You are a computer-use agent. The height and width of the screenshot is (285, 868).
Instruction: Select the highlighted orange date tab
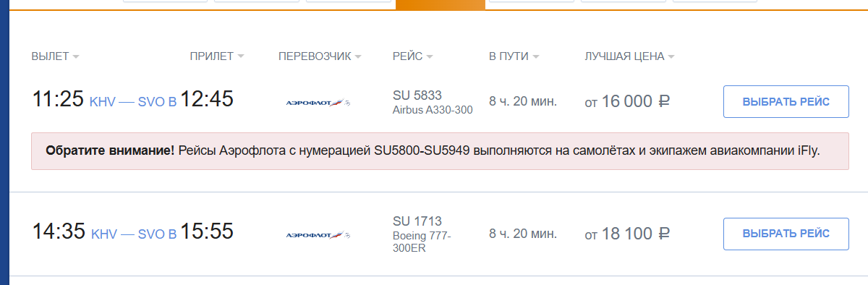(440, 4)
